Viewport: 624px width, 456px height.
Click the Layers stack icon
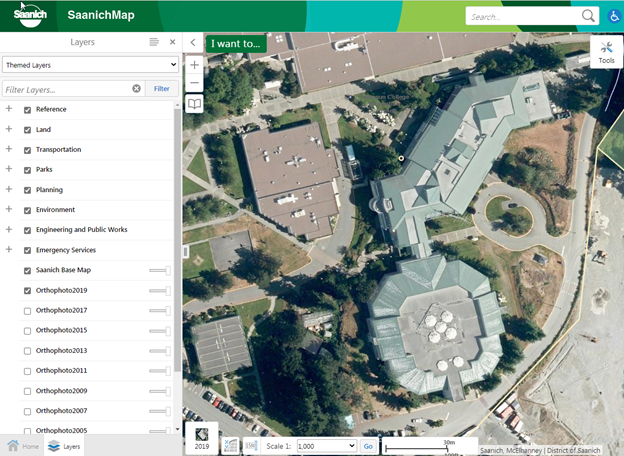pos(53,446)
